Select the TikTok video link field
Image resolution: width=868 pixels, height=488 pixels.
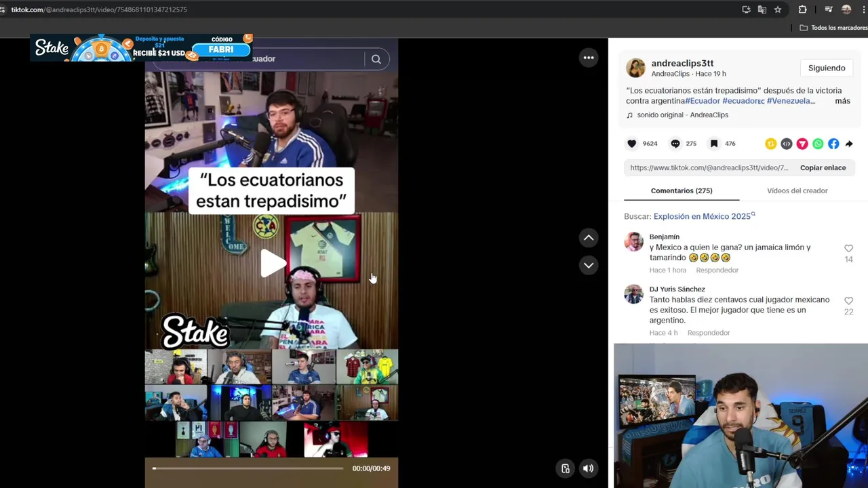[x=709, y=168]
